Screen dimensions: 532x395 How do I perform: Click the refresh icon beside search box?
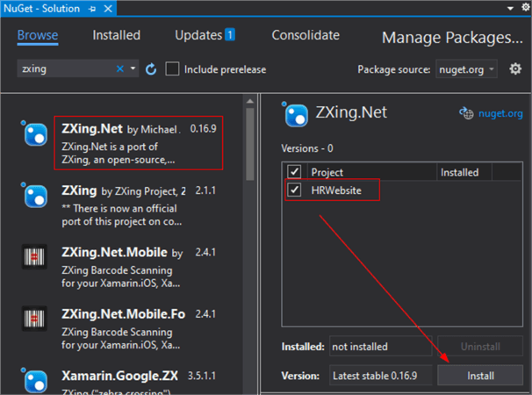(x=151, y=68)
